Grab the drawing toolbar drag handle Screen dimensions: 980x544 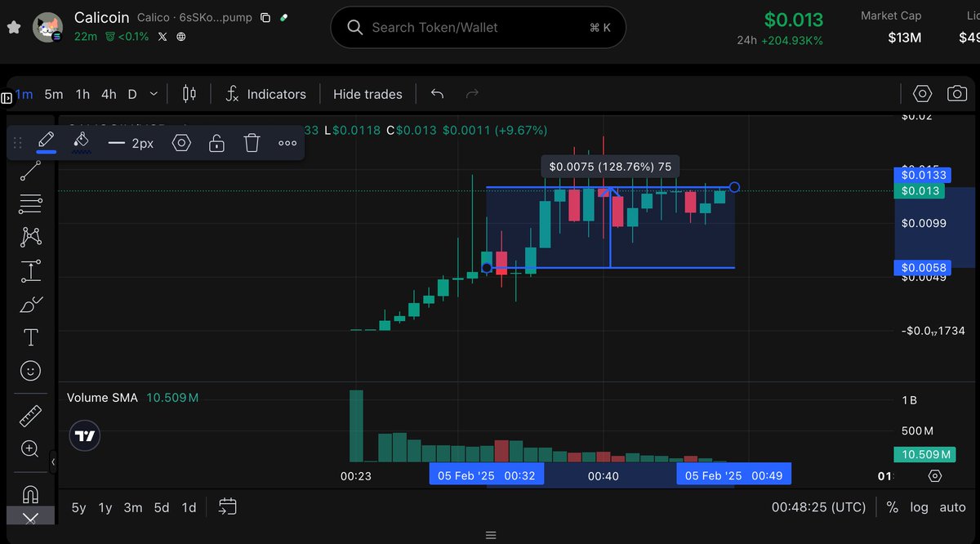tap(18, 143)
